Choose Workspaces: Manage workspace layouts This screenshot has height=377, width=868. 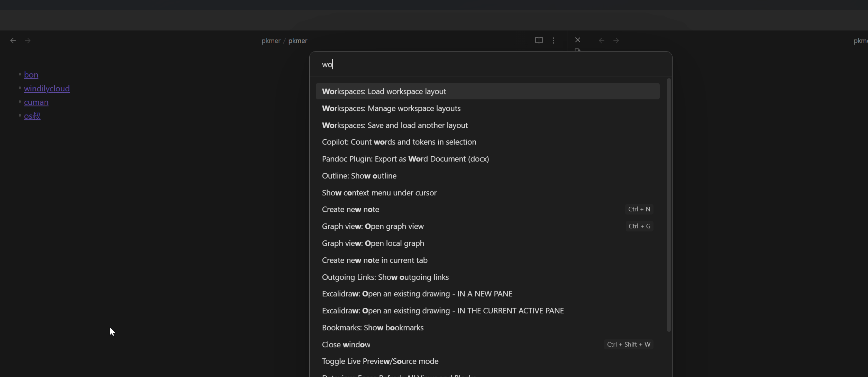point(391,108)
